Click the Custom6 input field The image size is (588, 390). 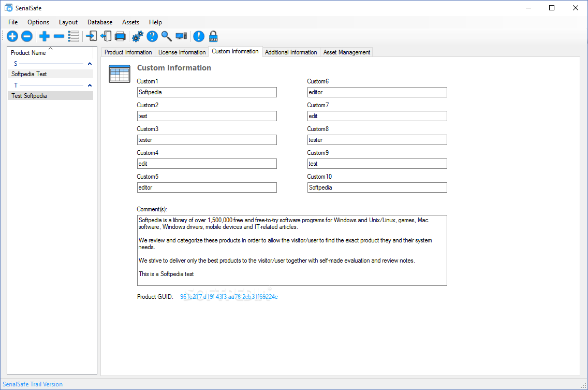point(377,92)
